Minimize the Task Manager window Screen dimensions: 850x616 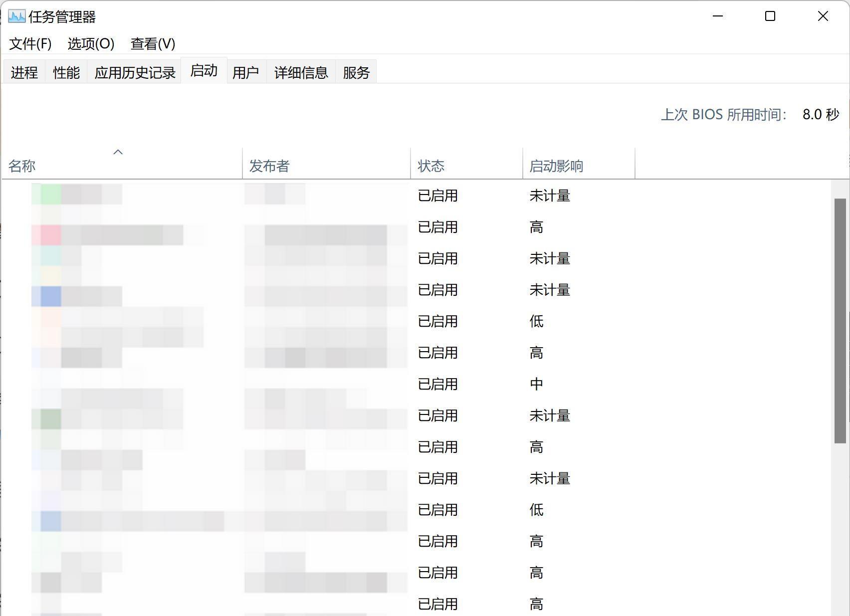[718, 16]
